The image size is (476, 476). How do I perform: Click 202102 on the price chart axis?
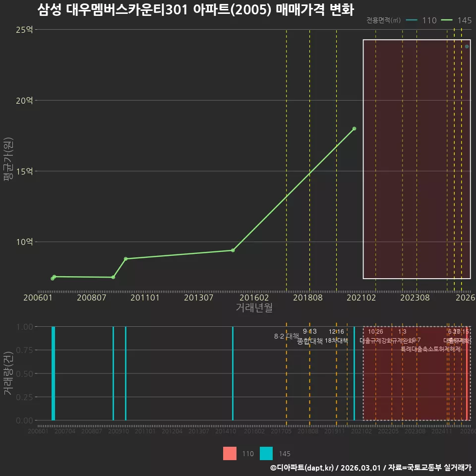361,297
